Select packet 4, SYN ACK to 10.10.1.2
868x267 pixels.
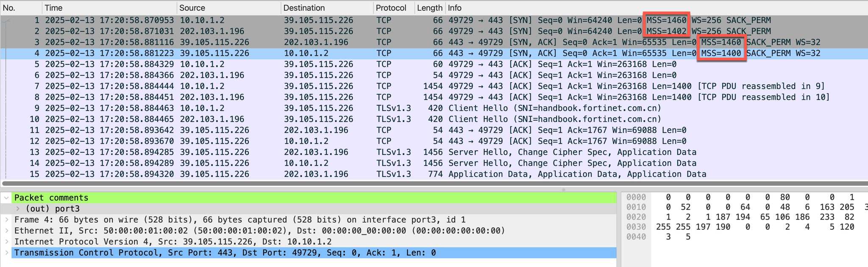[x=434, y=53]
